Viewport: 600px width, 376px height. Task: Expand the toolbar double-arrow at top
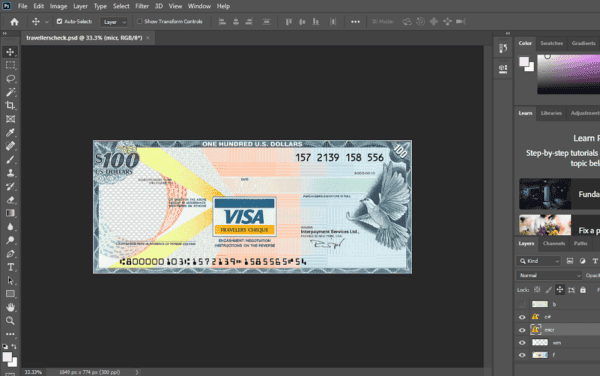5,33
